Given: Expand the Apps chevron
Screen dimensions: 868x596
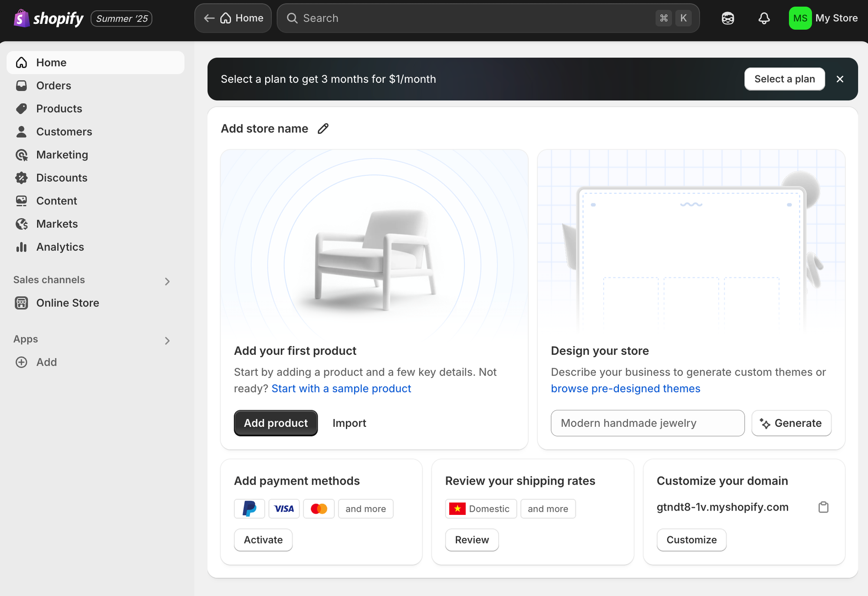Looking at the screenshot, I should point(167,341).
